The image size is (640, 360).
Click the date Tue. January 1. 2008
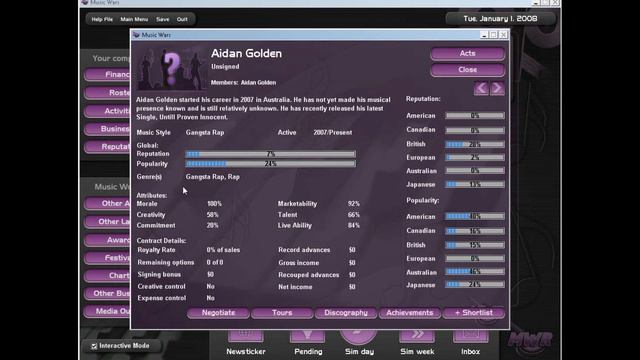coord(500,19)
